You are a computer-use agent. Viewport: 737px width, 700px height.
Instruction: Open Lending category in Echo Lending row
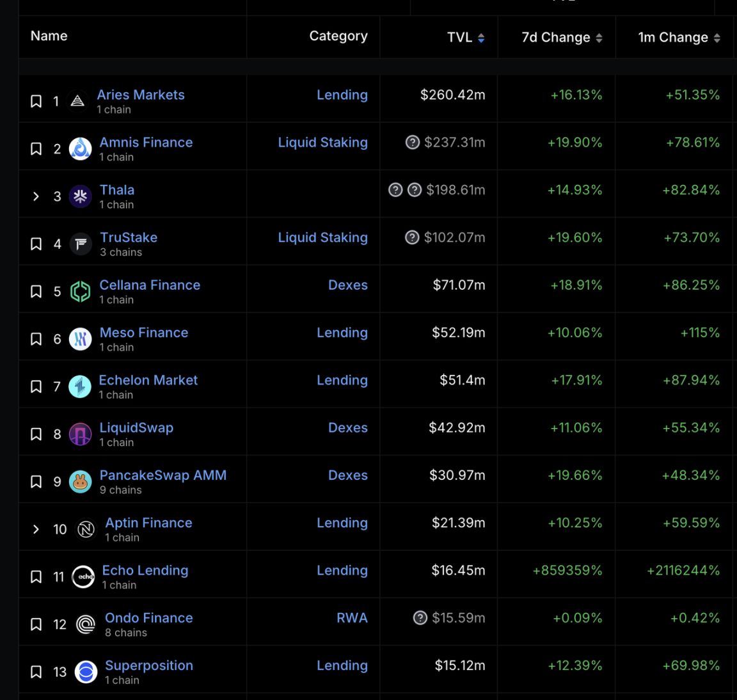(342, 569)
